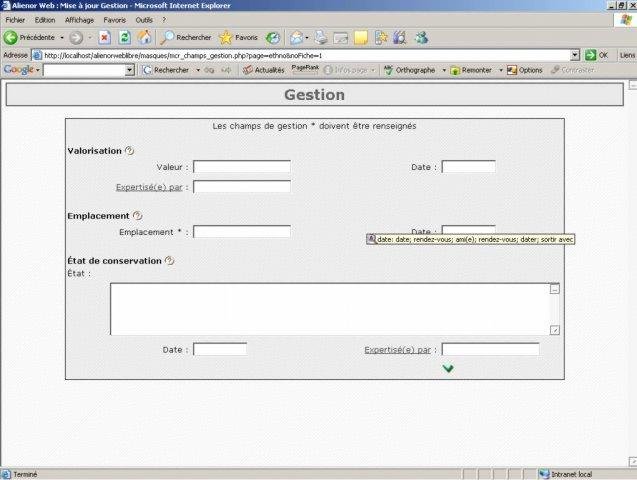Image resolution: width=637 pixels, height=480 pixels.
Task: Click the forward navigation arrow
Action: (76, 38)
